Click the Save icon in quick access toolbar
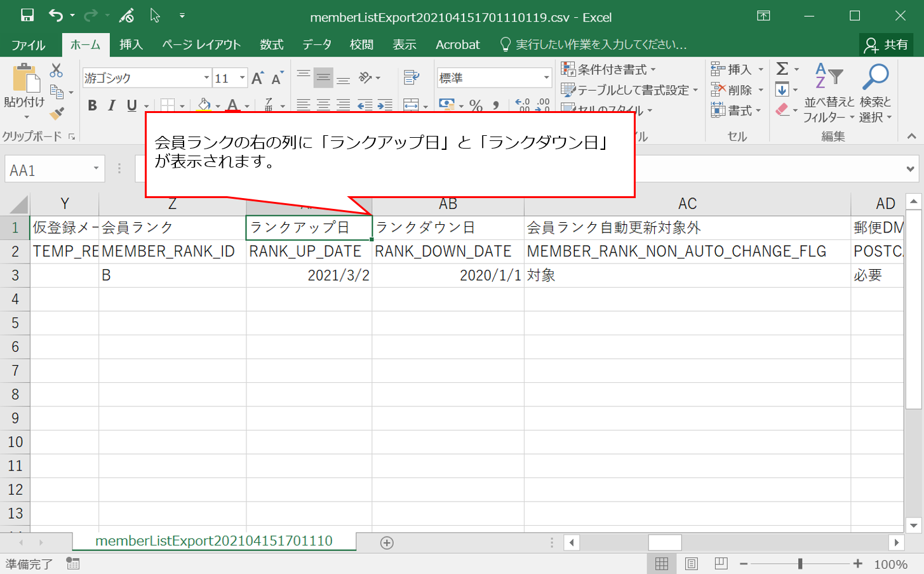Screen dimensions: 924x574 27,15
